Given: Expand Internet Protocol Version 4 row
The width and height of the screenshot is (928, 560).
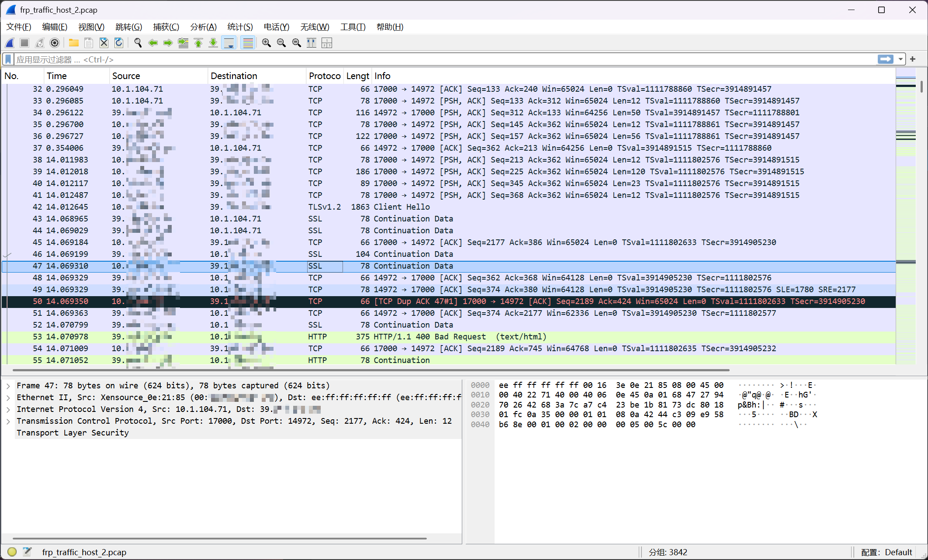Looking at the screenshot, I should (x=8, y=409).
